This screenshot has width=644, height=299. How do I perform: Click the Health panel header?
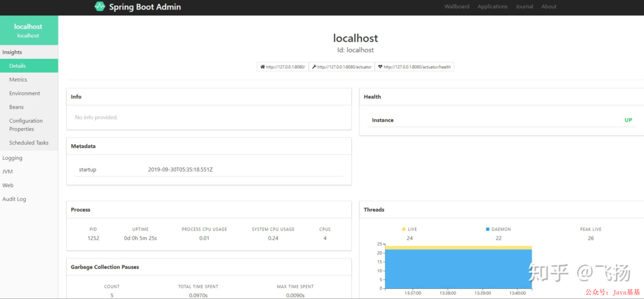pyautogui.click(x=502, y=97)
